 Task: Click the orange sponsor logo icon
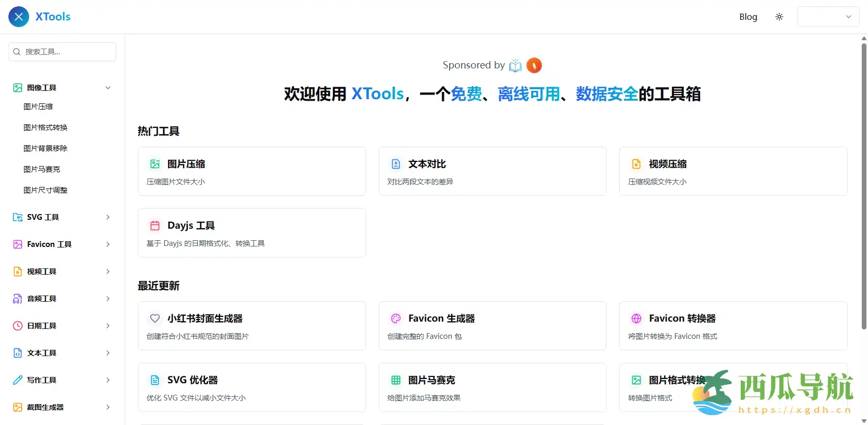534,65
